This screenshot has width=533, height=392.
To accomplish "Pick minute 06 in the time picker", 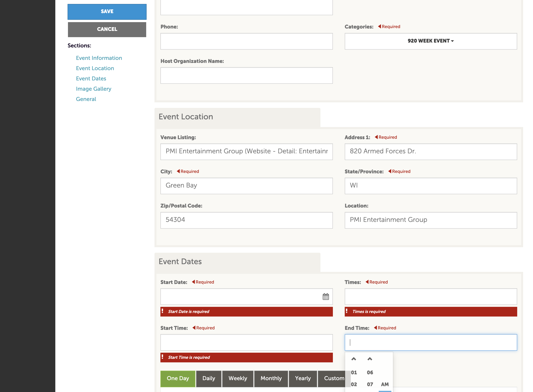I will pyautogui.click(x=370, y=373).
